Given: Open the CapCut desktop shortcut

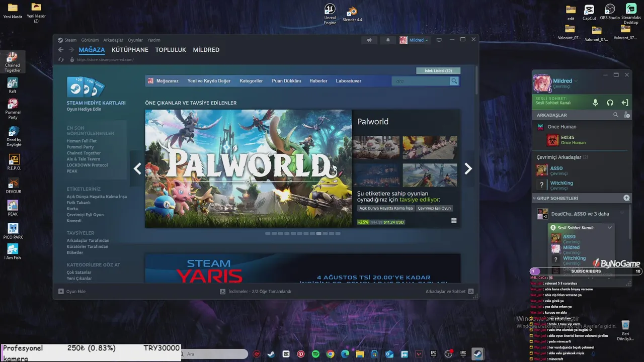Looking at the screenshot, I should 589,12.
